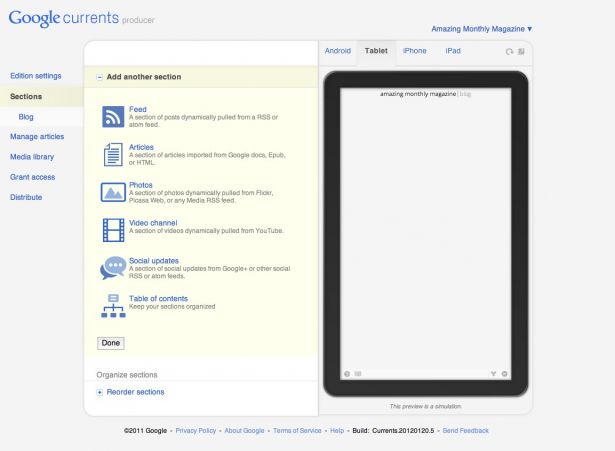The height and width of the screenshot is (451, 615).
Task: Go to the Distribute page
Action: [x=26, y=197]
